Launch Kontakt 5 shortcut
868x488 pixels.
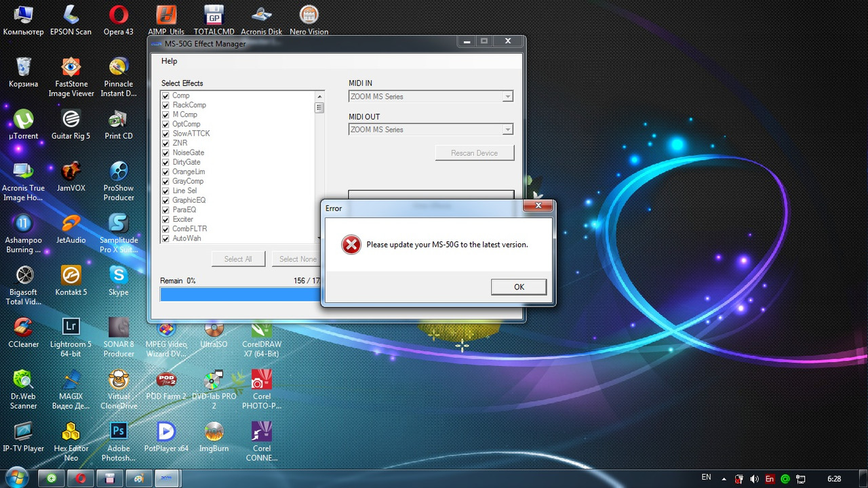tap(71, 281)
